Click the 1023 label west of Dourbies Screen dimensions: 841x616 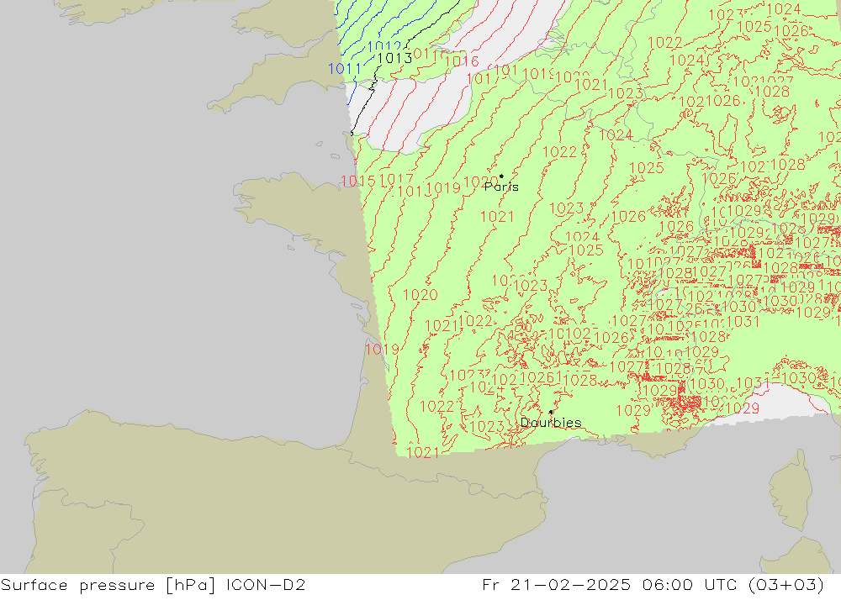point(487,427)
